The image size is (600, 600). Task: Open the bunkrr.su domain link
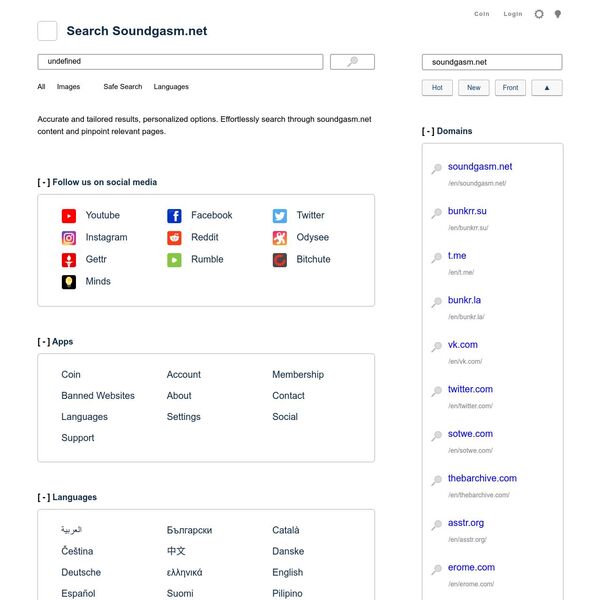(467, 211)
